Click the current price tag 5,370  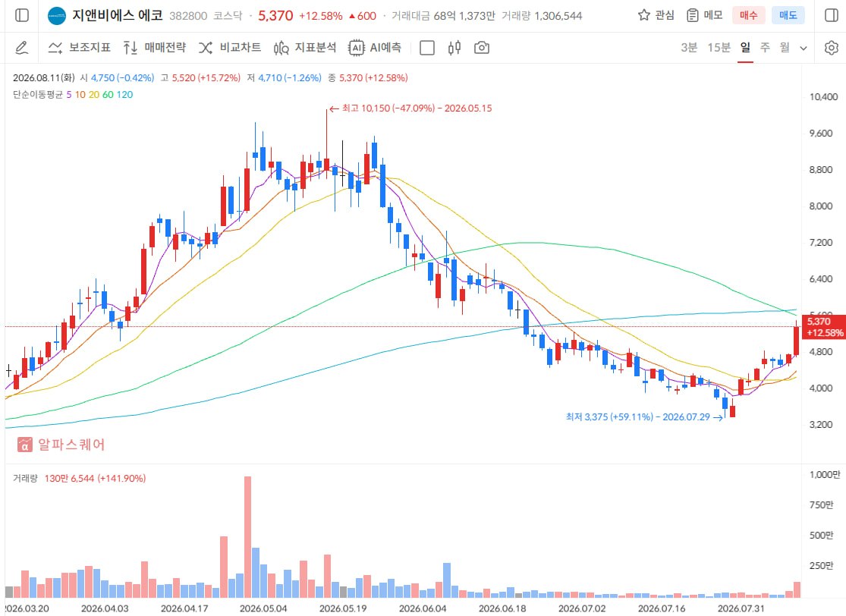(x=825, y=327)
